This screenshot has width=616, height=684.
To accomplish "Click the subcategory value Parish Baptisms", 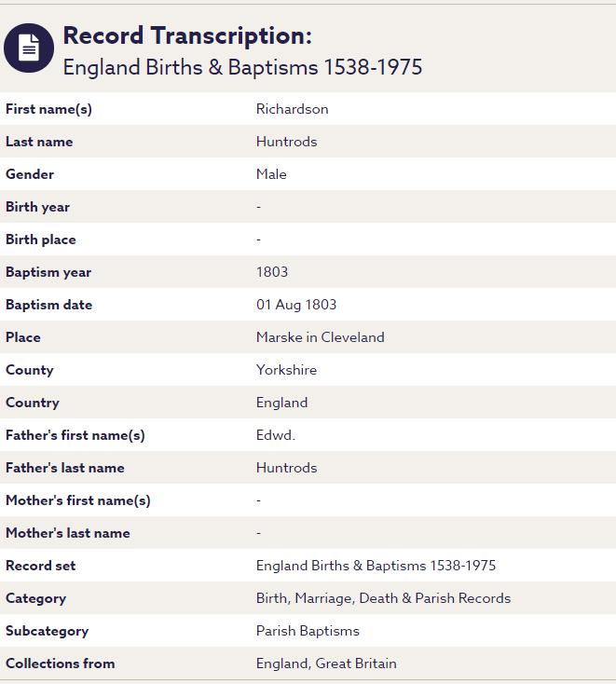I will 308,631.
